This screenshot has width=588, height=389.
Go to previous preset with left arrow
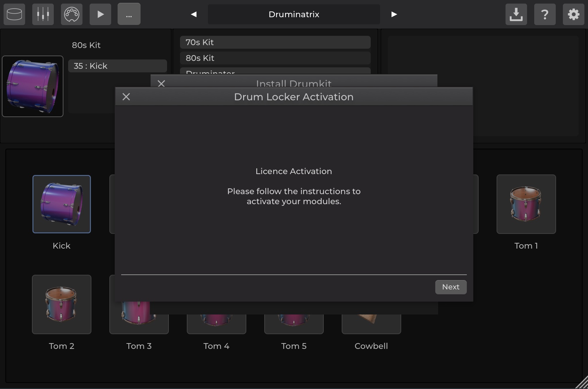[x=194, y=14]
